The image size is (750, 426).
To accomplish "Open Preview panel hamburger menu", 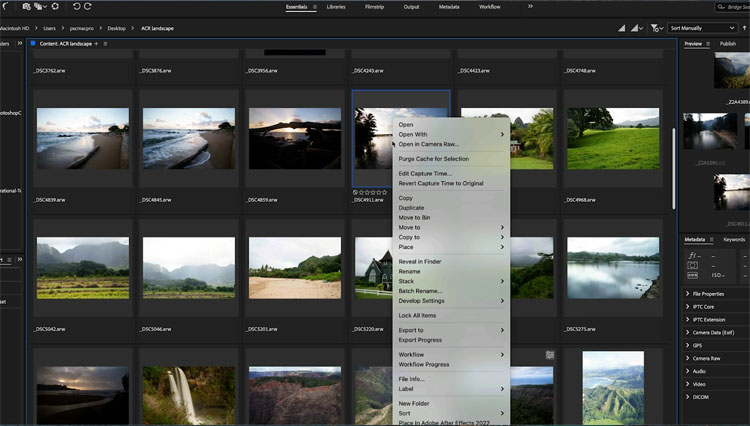I will [x=708, y=44].
